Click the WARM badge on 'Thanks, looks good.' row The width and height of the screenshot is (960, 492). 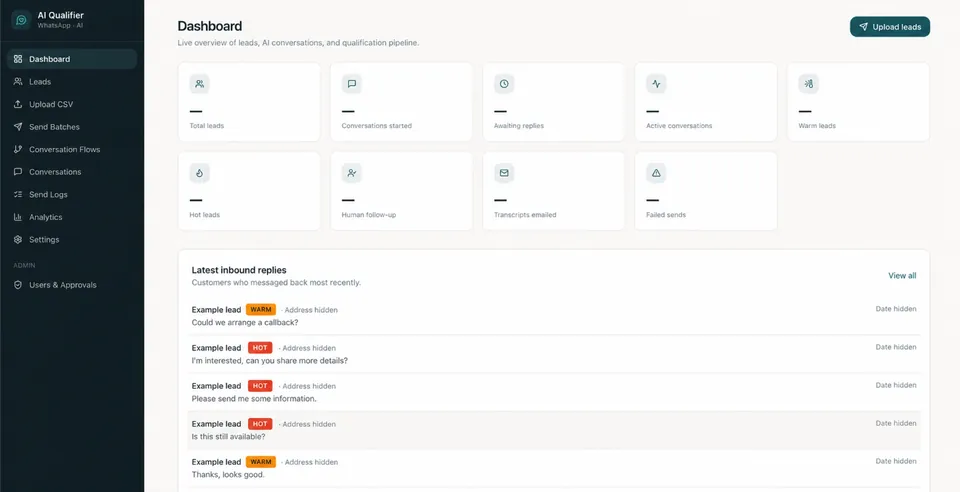click(x=261, y=462)
